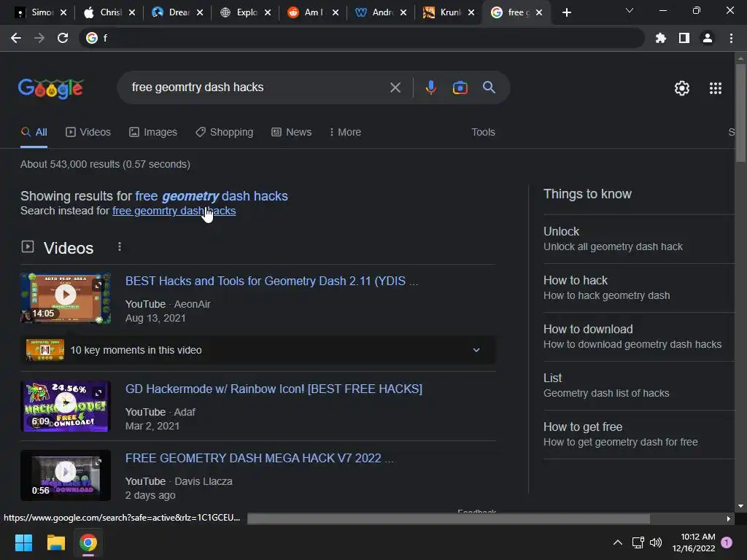Open the Videos section three-dot options
747x560 pixels.
coord(120,246)
